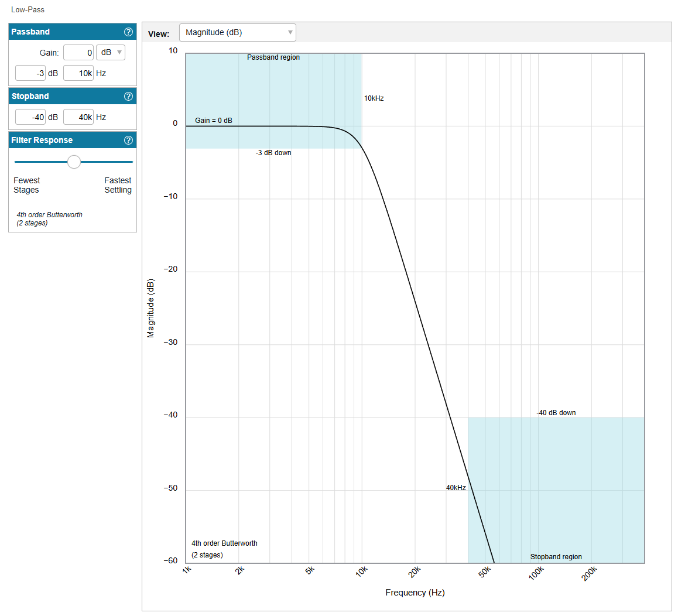Show help for Filter Response panel
Viewport: 678px width, 616px height.
coord(128,141)
